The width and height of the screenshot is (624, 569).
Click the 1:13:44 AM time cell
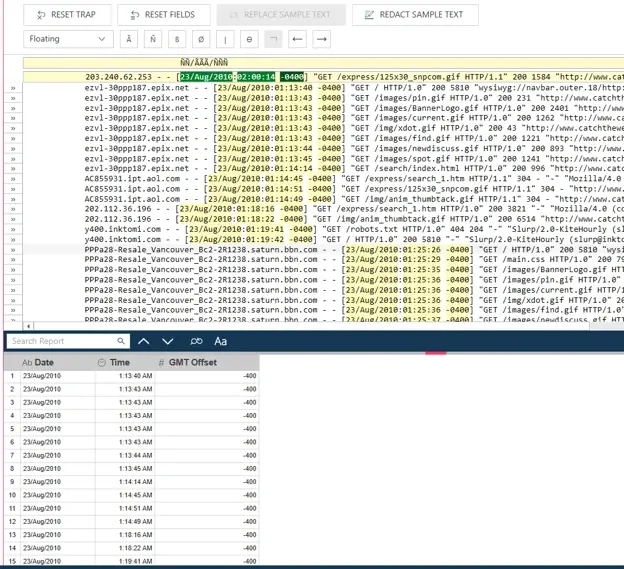coord(125,455)
